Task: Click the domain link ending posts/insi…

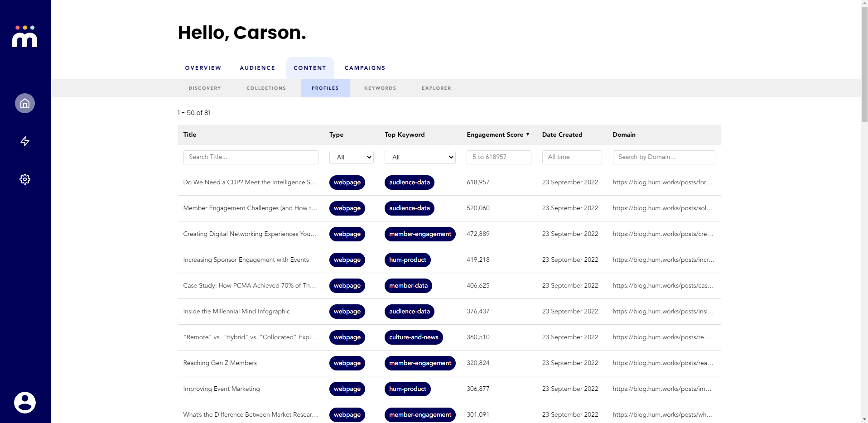Action: point(663,311)
